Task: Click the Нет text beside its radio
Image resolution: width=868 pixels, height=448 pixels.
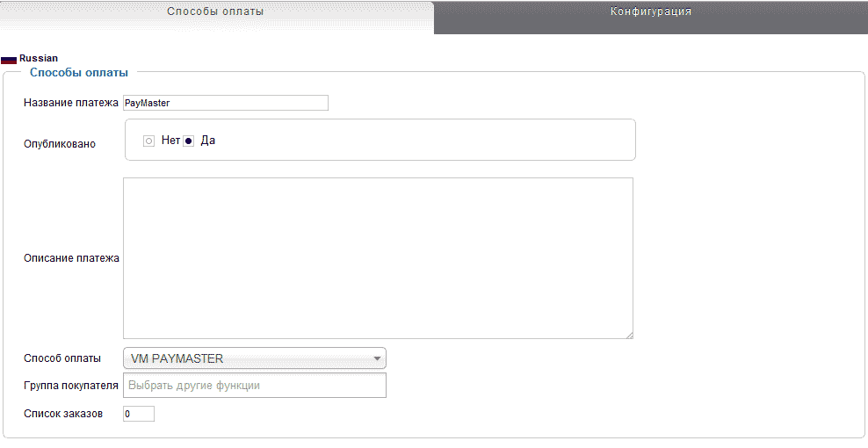Action: 170,141
